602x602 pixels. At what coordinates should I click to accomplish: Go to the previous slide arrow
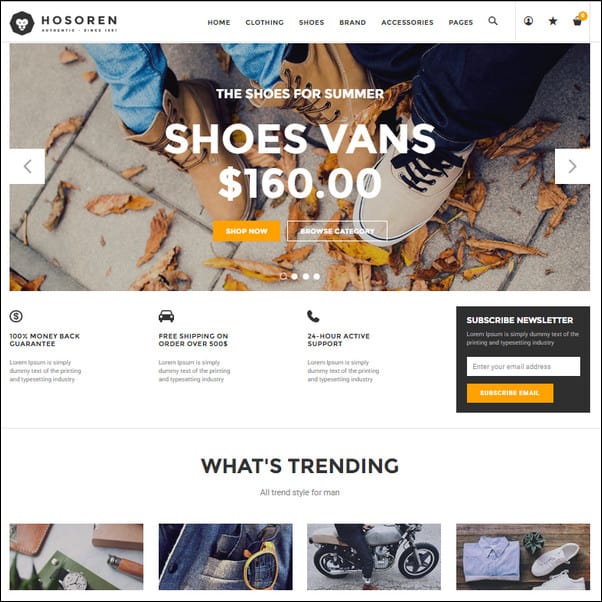point(27,166)
